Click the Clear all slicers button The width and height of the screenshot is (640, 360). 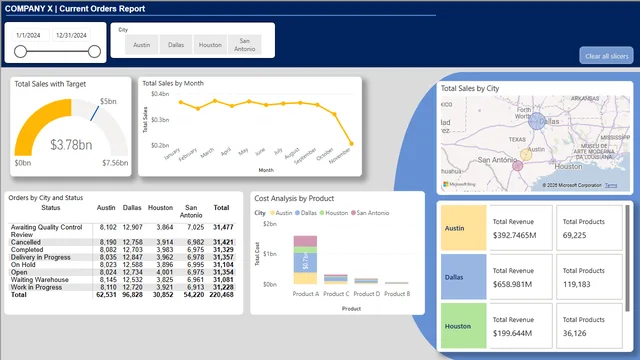(607, 56)
